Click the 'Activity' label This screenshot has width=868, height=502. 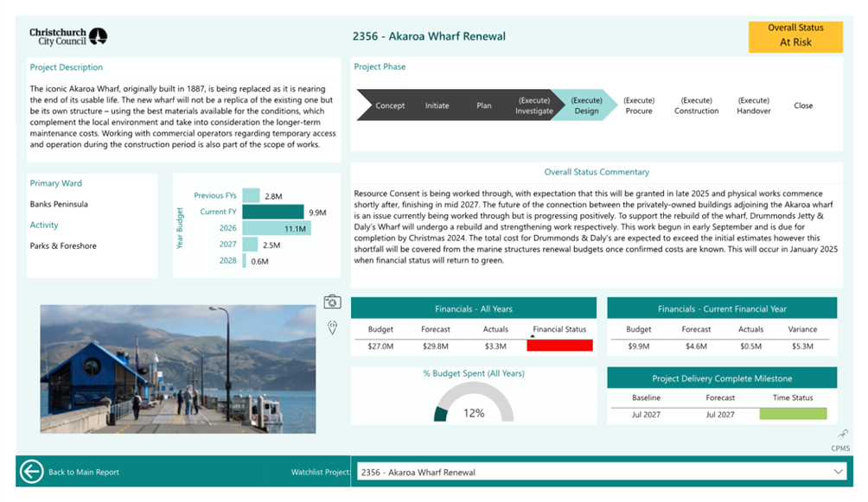click(x=44, y=225)
